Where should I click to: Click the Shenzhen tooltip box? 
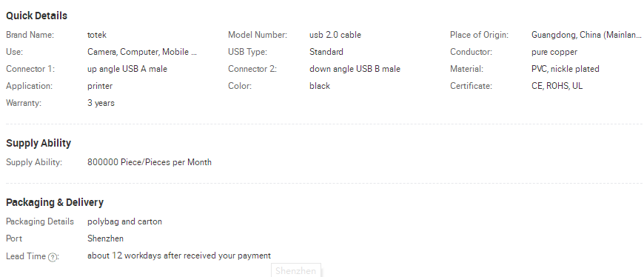click(x=295, y=270)
